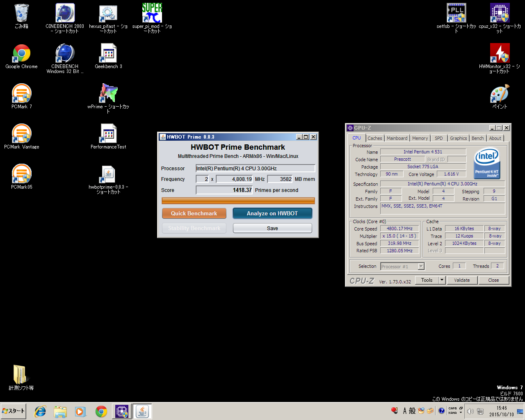Open setfsb shortcut icon
525x420 pixels.
pos(456,18)
